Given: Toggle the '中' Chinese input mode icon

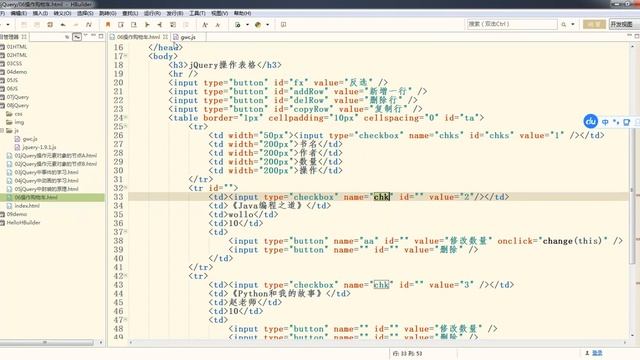Looking at the screenshot, I should click(x=605, y=122).
